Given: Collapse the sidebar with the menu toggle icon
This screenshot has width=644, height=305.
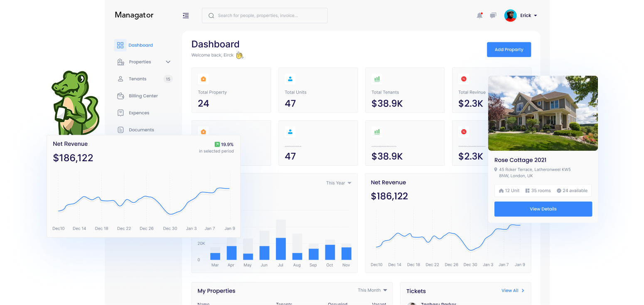Looking at the screenshot, I should pyautogui.click(x=186, y=15).
